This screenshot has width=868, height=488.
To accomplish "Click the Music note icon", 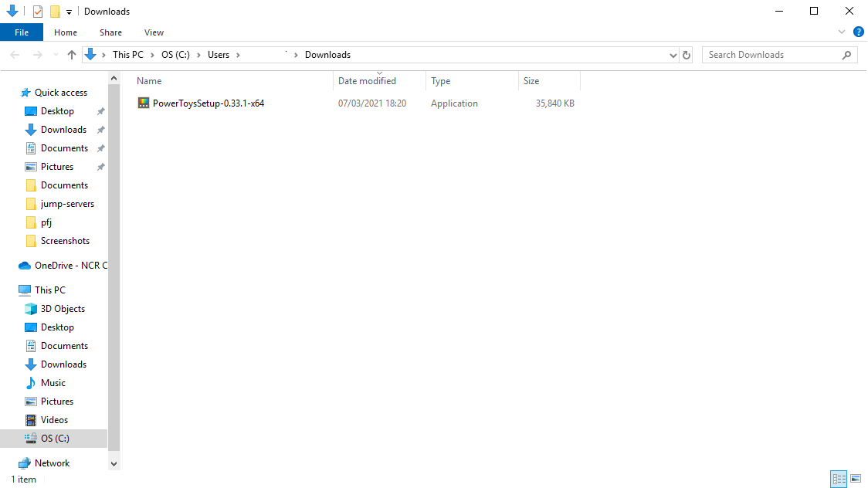I will 31,383.
